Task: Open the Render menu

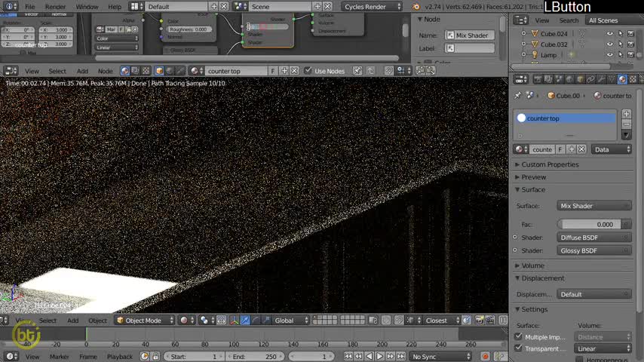Action: [56, 7]
